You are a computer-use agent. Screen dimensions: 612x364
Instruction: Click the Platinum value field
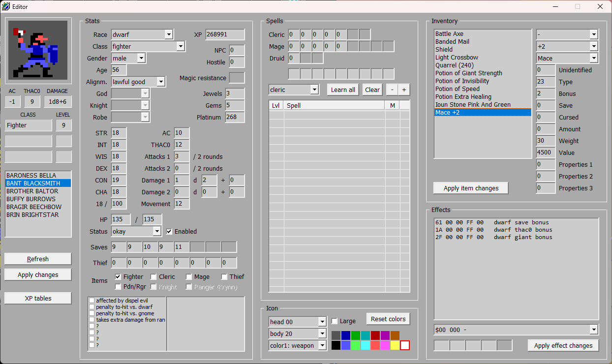point(235,118)
